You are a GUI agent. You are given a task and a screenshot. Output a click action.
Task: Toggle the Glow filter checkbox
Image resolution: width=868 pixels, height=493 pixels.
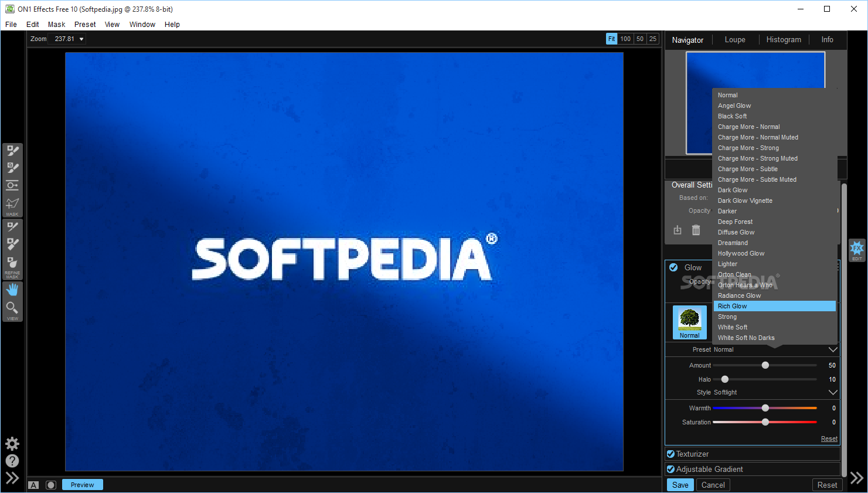(673, 267)
